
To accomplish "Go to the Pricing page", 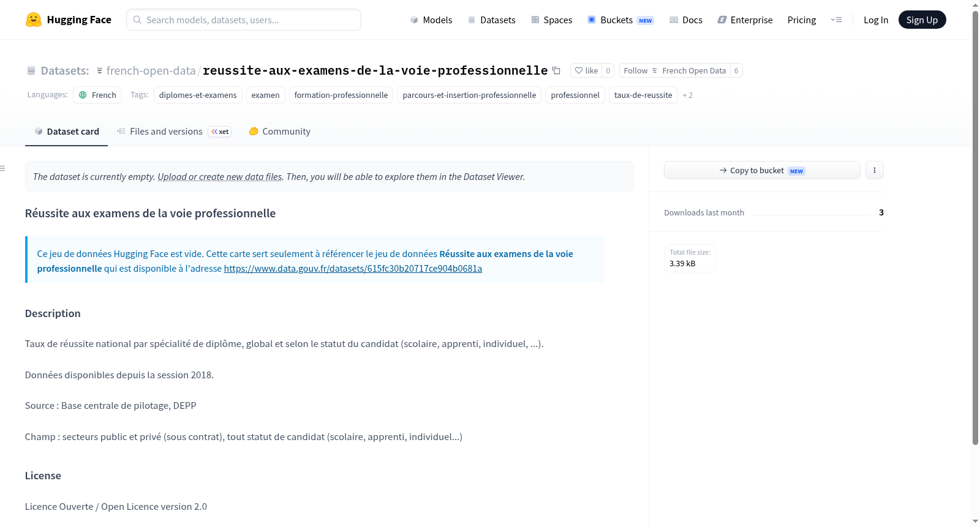I will [x=802, y=20].
